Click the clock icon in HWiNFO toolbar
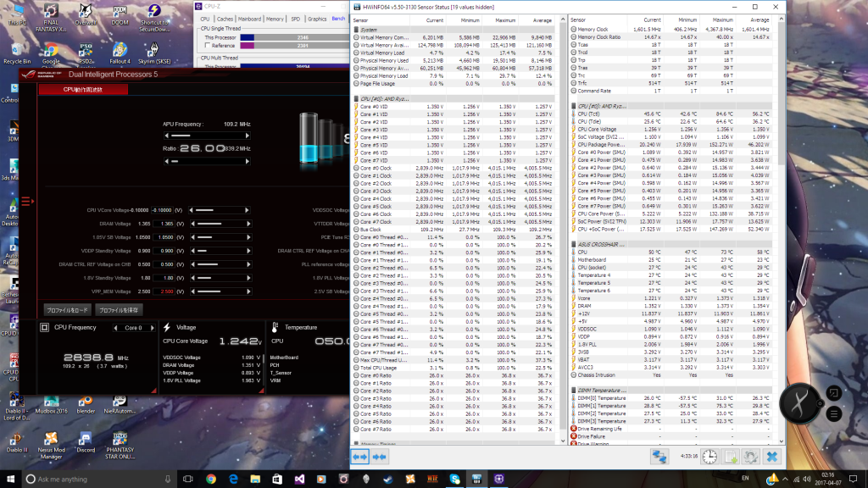 pos(709,457)
